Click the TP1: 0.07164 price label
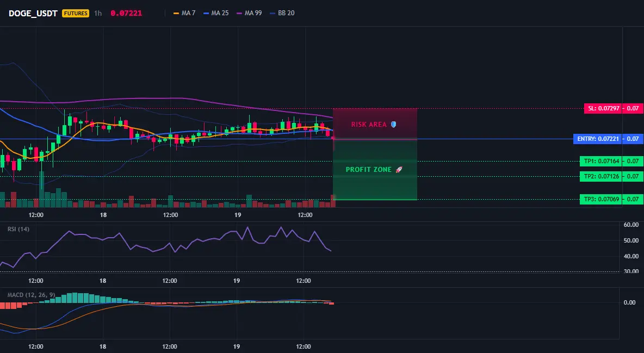644x353 pixels. coord(601,161)
